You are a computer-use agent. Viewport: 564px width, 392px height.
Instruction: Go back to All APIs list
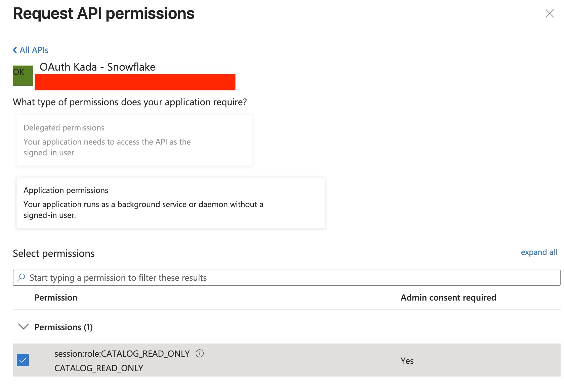click(34, 50)
